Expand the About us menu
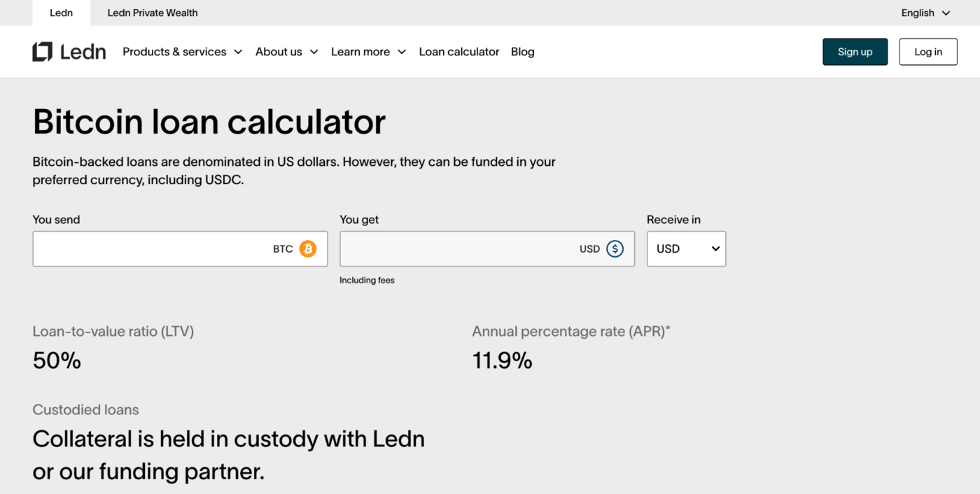The height and width of the screenshot is (494, 980). (279, 52)
